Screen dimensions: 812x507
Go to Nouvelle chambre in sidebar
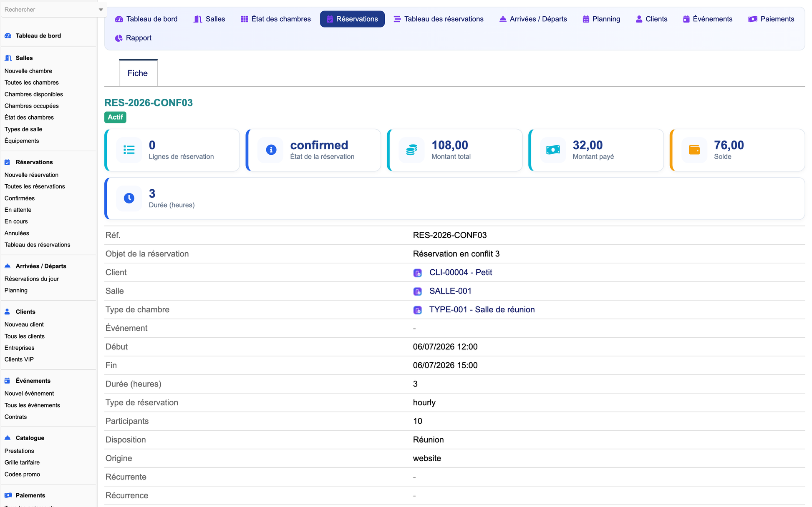[x=28, y=71]
